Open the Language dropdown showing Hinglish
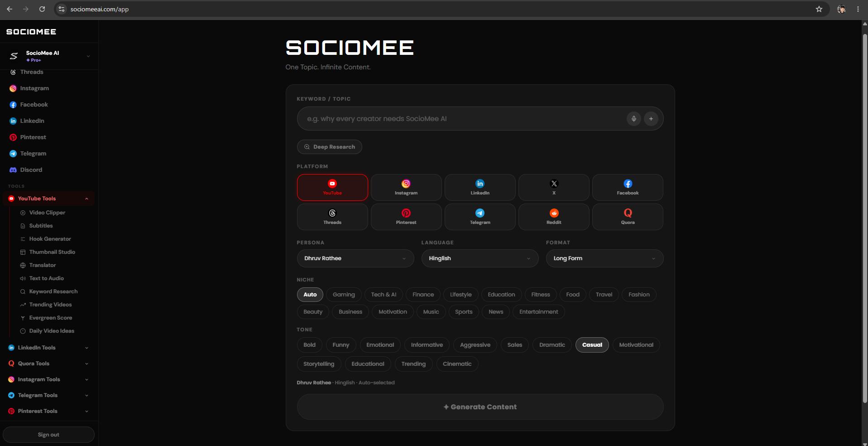This screenshot has height=446, width=868. click(480, 258)
